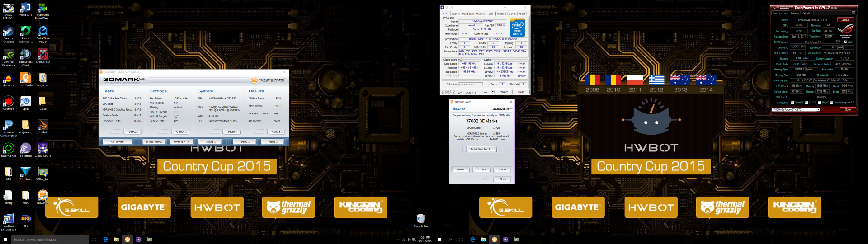This screenshot has width=868, height=244.
Task: Launch the Audacity desktop icon
Action: (8, 80)
